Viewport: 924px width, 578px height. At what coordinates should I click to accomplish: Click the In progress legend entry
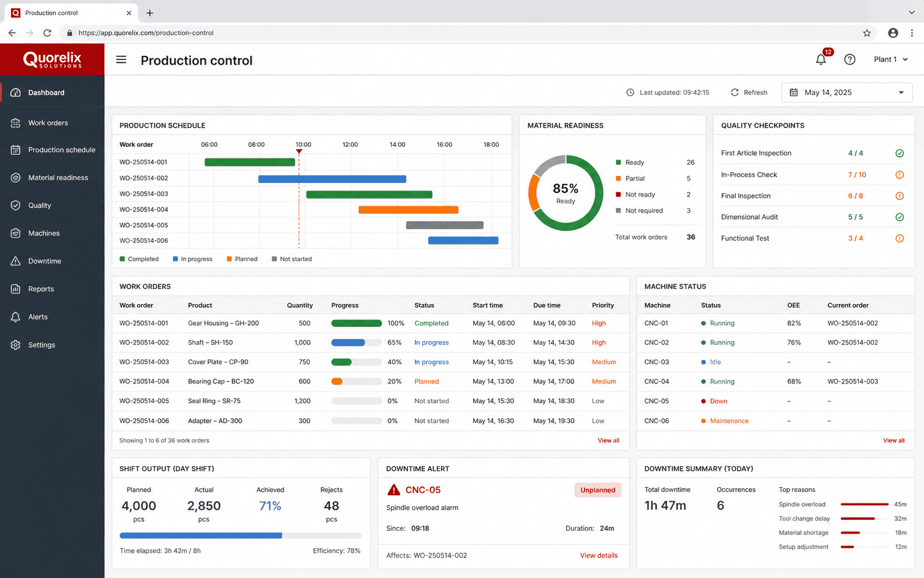(x=192, y=259)
